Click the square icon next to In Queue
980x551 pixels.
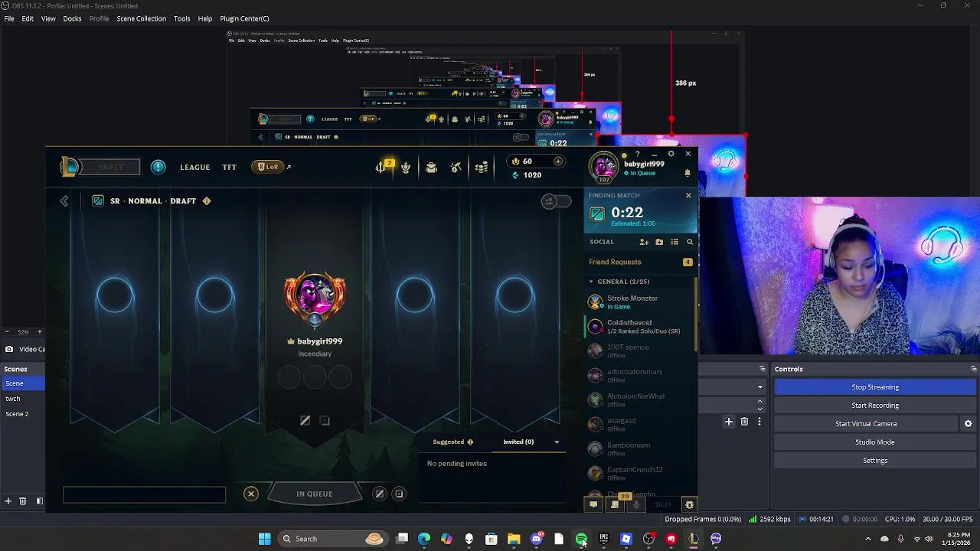point(399,494)
